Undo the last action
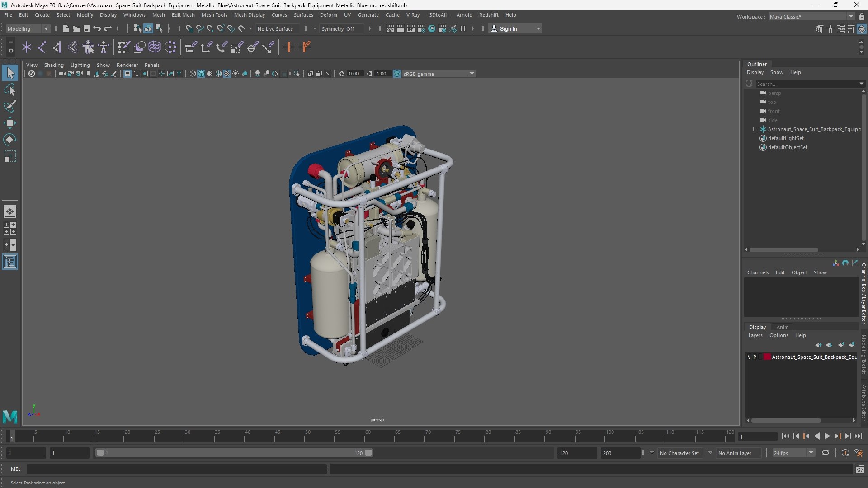The height and width of the screenshot is (488, 868). [97, 28]
